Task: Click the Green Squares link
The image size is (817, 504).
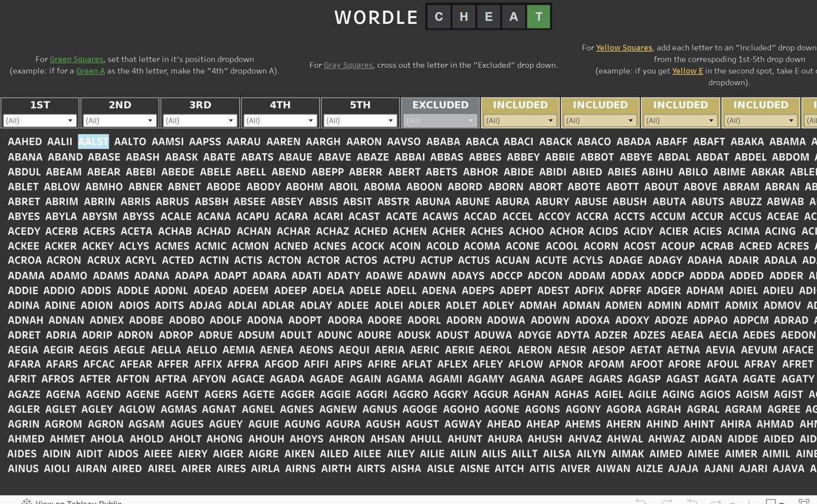Action: coord(76,59)
